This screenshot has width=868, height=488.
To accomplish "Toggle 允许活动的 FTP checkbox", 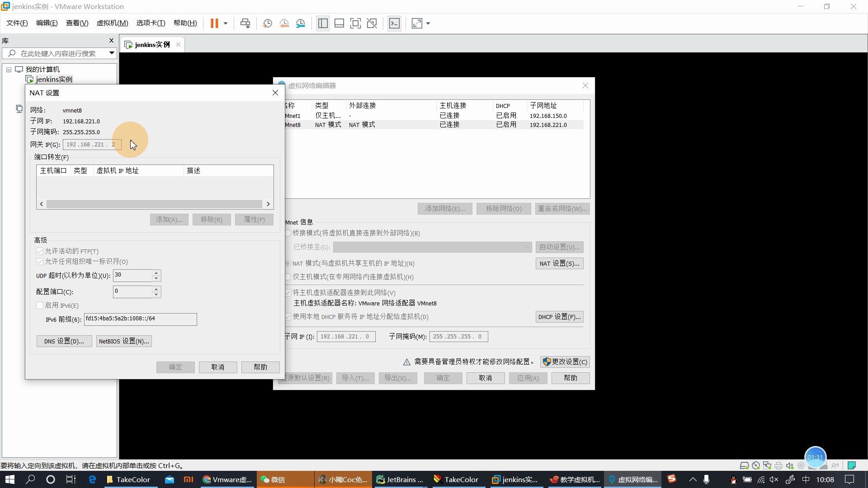I will click(40, 251).
